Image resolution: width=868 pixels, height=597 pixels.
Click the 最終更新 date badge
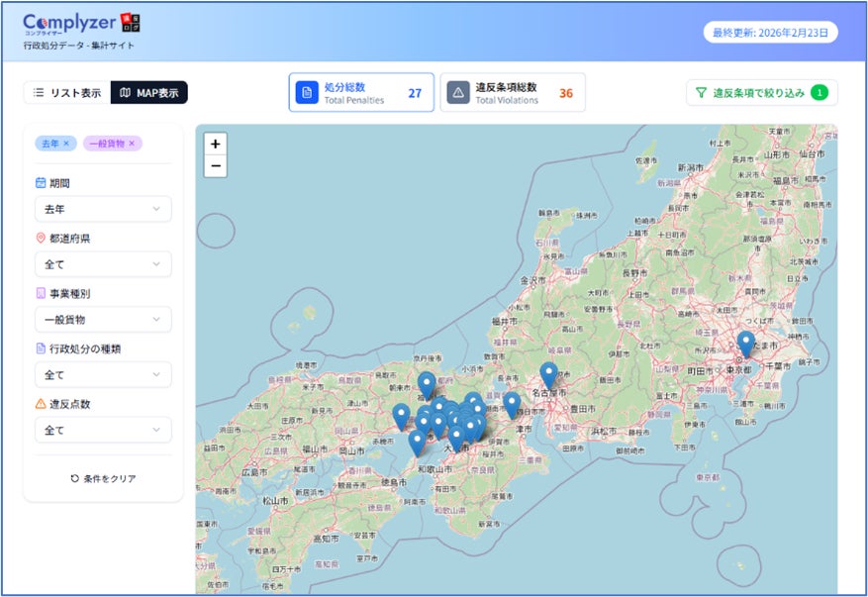(771, 33)
